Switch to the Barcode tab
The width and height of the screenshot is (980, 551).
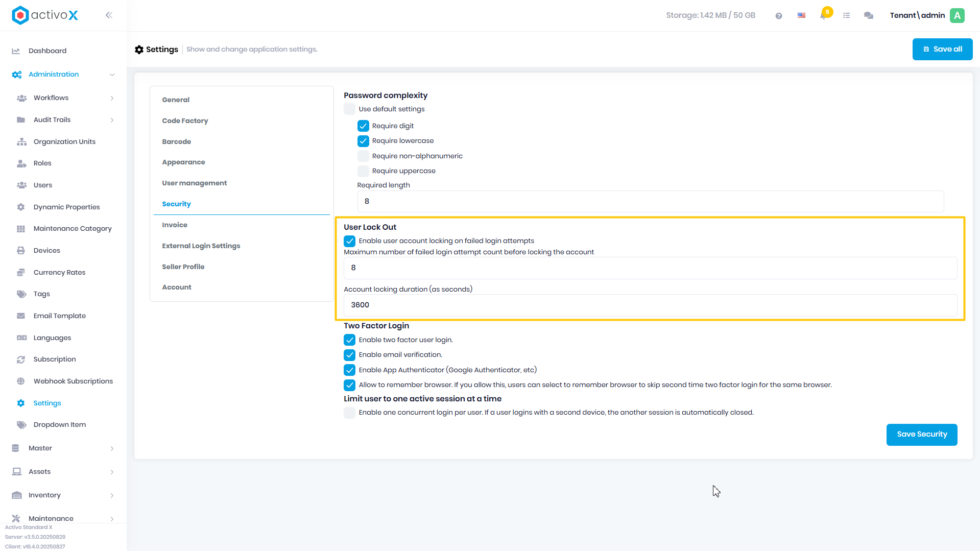pyautogui.click(x=176, y=142)
